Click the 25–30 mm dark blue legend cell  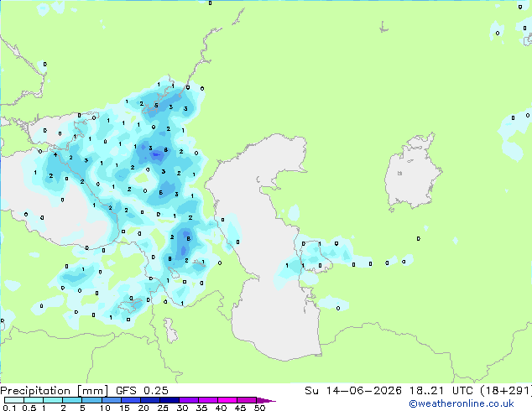(x=170, y=400)
